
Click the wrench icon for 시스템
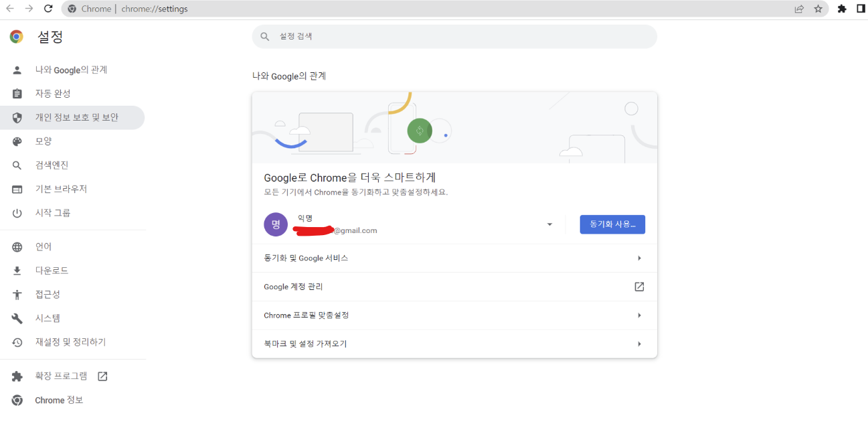(x=17, y=318)
